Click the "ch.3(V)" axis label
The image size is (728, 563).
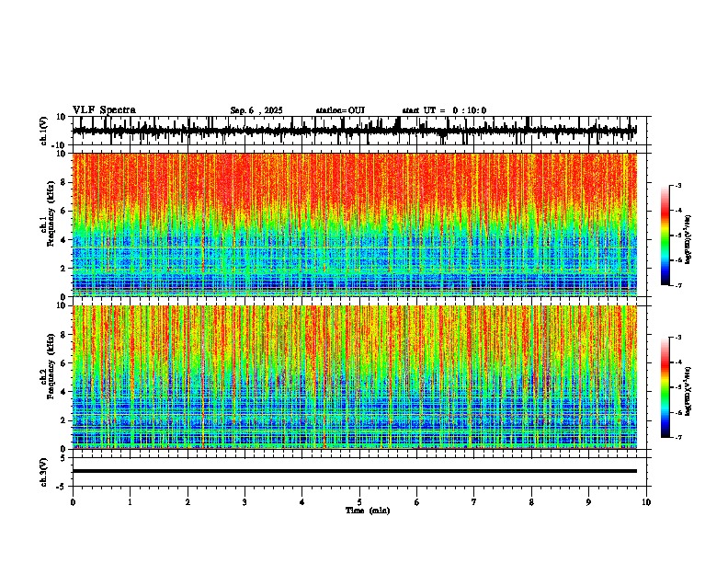coord(43,473)
